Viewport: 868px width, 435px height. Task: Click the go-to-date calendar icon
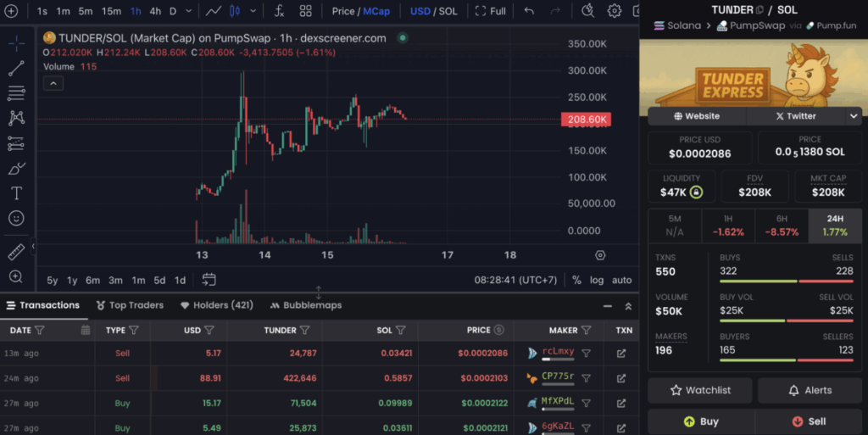pyautogui.click(x=209, y=280)
